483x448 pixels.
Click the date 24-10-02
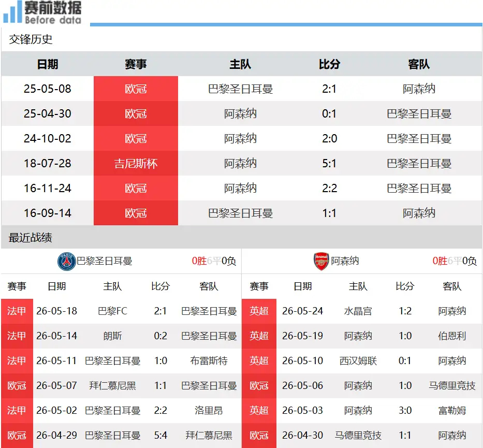[48, 138]
